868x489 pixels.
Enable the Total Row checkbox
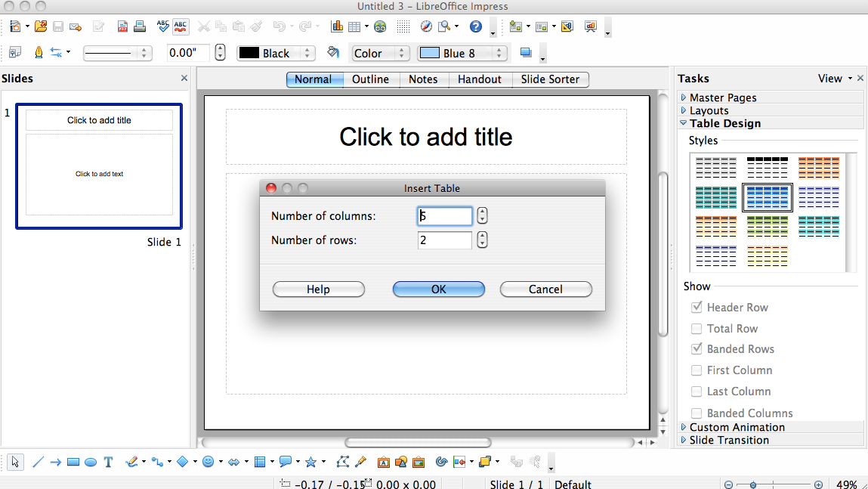(697, 329)
